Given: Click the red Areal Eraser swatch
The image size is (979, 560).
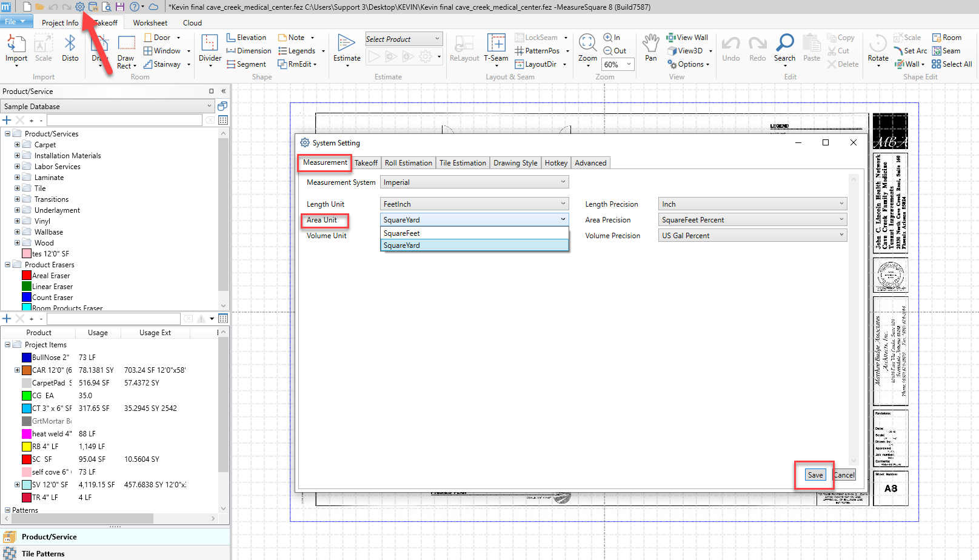Looking at the screenshot, I should pos(27,276).
